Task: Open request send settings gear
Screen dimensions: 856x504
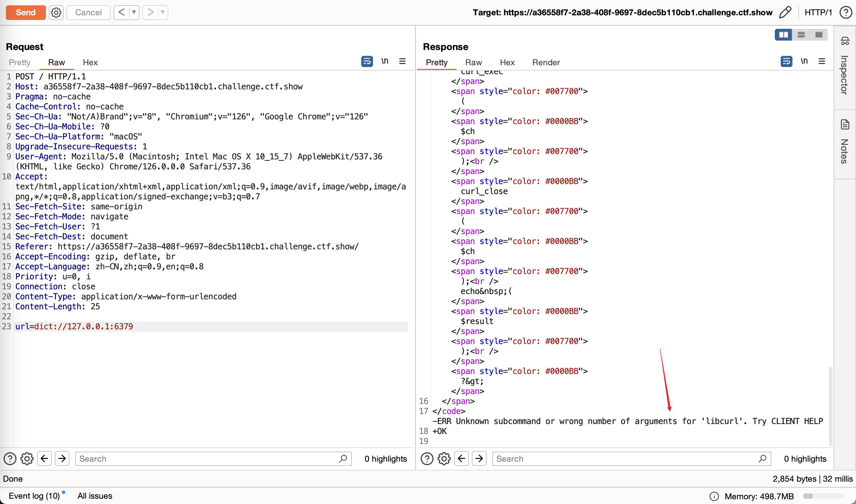Action: point(56,13)
